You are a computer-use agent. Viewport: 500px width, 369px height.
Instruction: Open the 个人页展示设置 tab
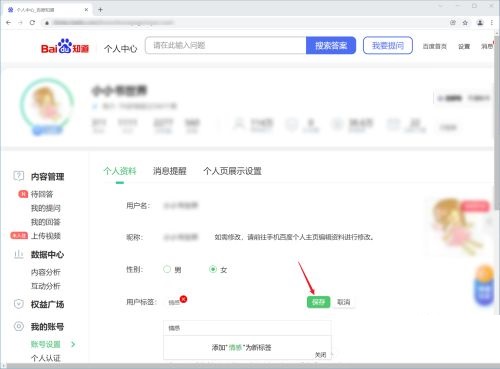point(232,171)
